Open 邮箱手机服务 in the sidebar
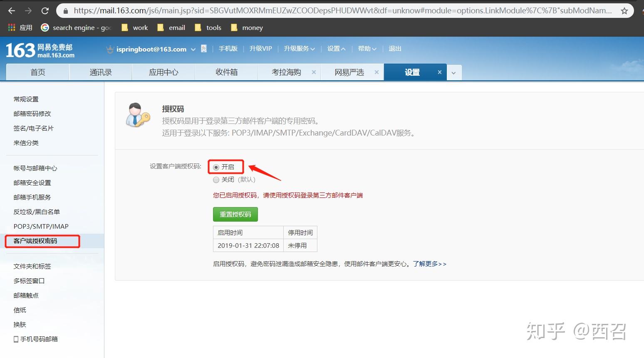The height and width of the screenshot is (358, 644). [x=32, y=198]
